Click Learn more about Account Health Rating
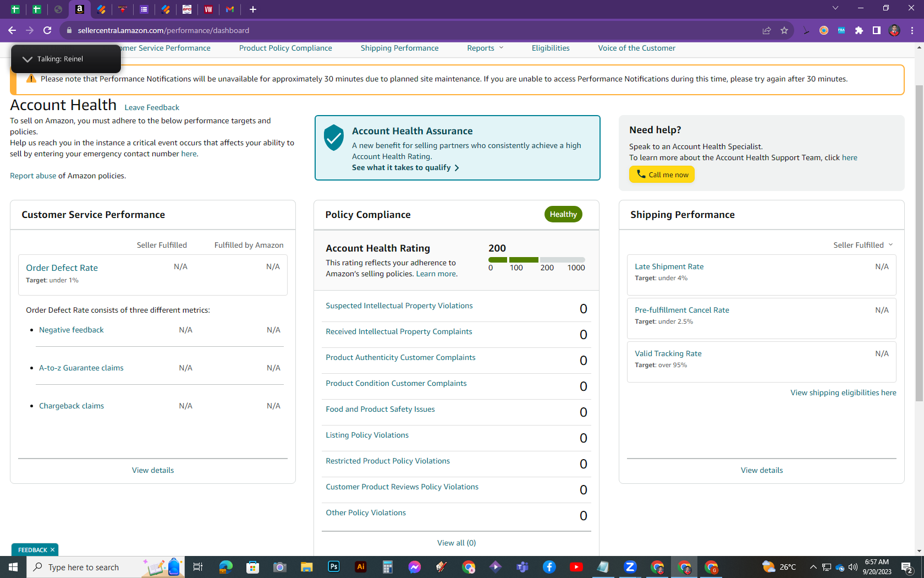The image size is (924, 578). [x=436, y=274]
